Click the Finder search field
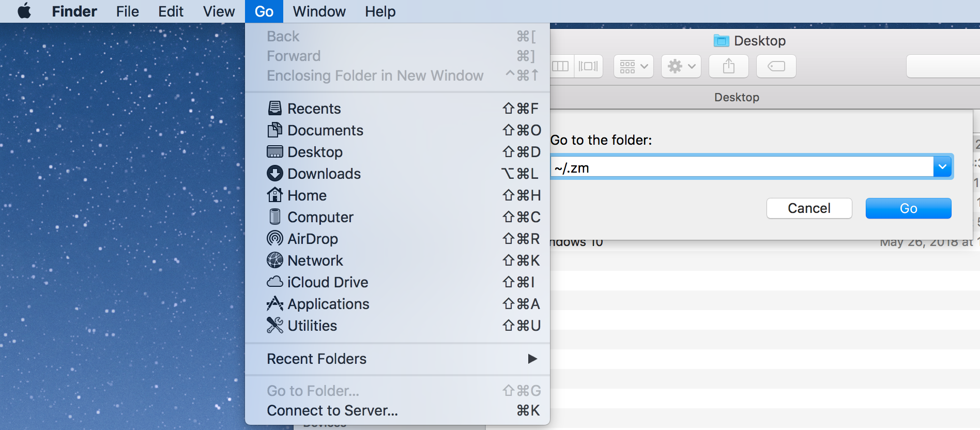The width and height of the screenshot is (980, 430). click(x=943, y=66)
